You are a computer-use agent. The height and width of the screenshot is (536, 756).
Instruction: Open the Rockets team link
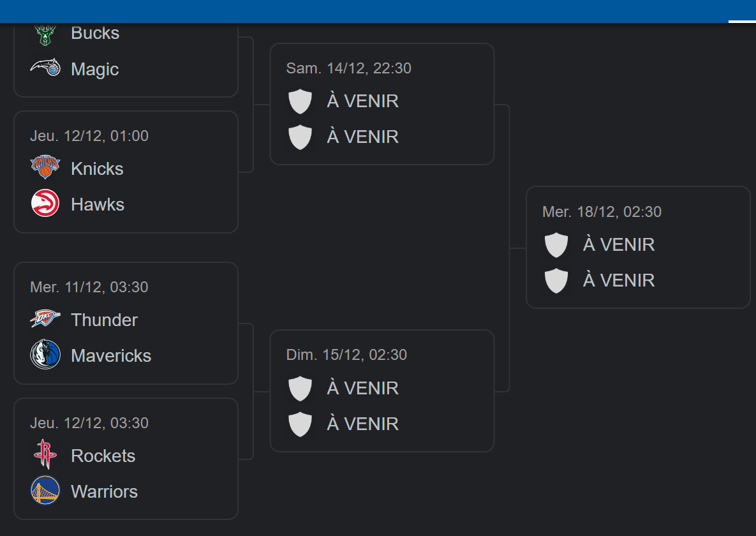[103, 456]
